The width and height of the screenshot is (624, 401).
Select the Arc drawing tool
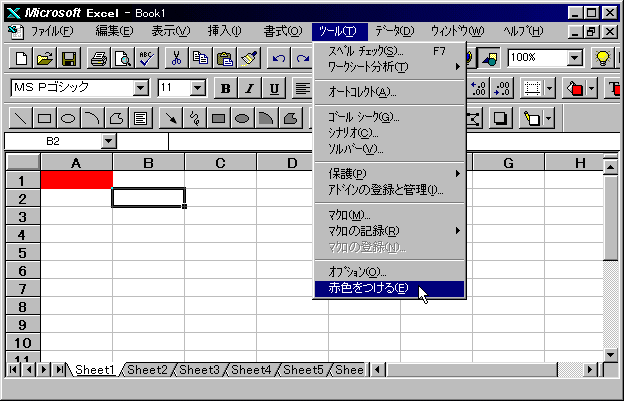pos(92,118)
